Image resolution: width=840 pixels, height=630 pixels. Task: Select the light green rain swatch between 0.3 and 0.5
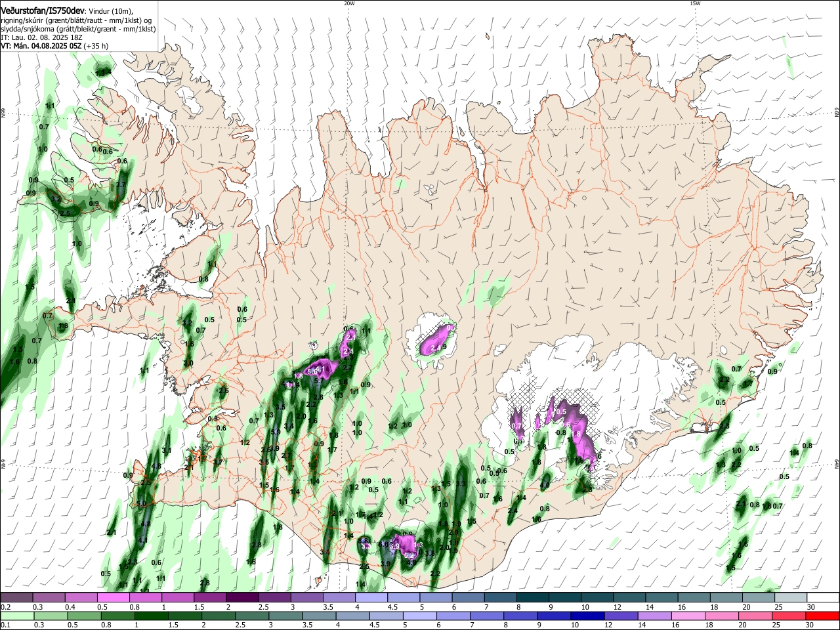[x=49, y=616]
